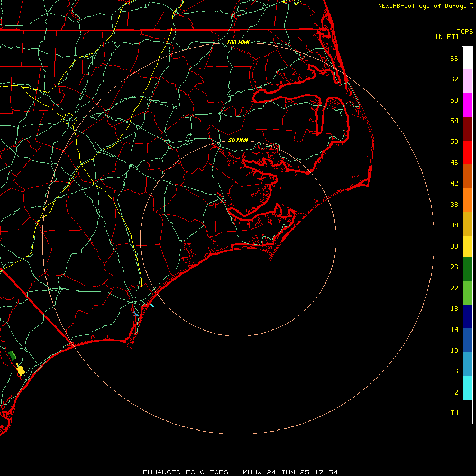Click the '38' legend value
Image resolution: width=476 pixels, height=476 pixels.
click(454, 205)
